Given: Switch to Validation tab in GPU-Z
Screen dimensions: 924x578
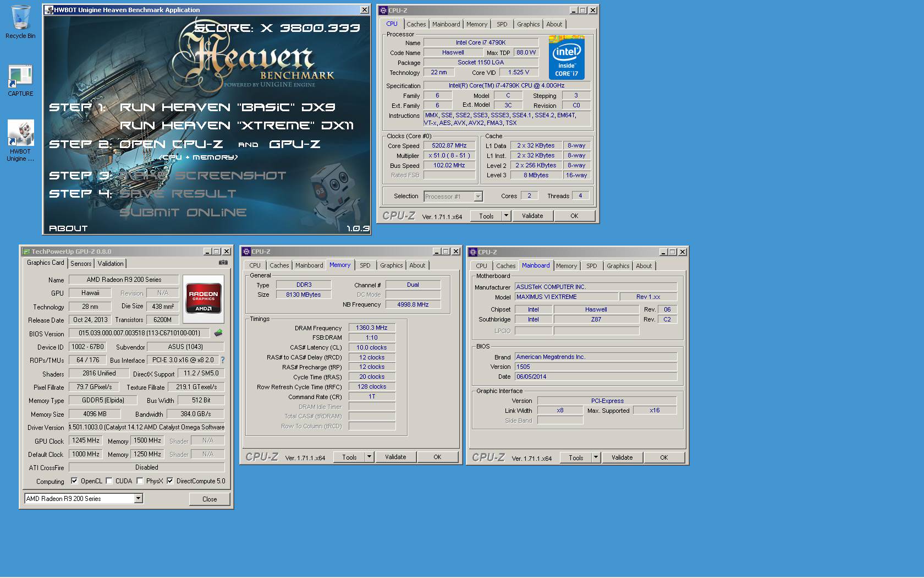Looking at the screenshot, I should (x=111, y=264).
